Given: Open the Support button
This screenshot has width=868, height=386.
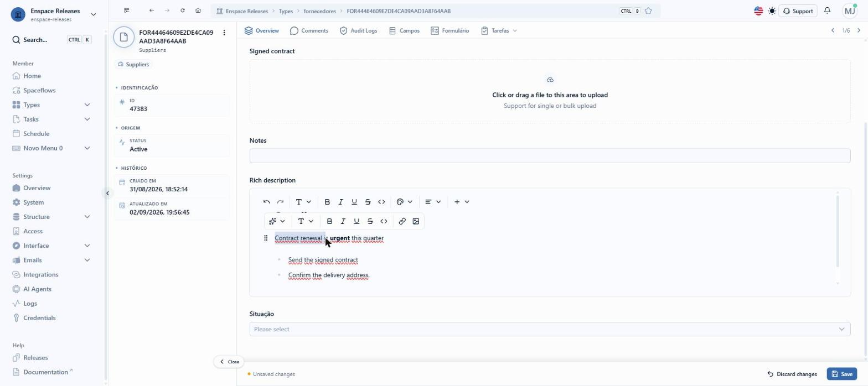Looking at the screenshot, I should click(798, 11).
